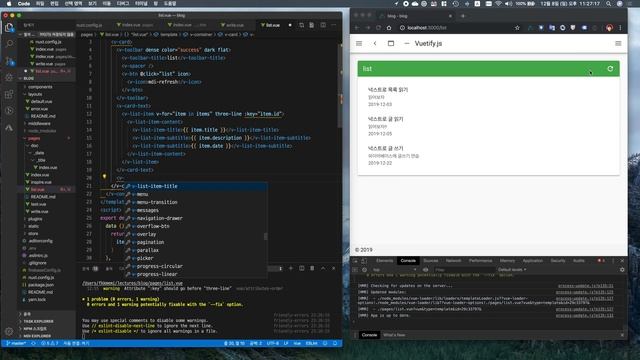
Task: Click the right-side menu icon in the Vuetify app bar
Action: point(618,43)
